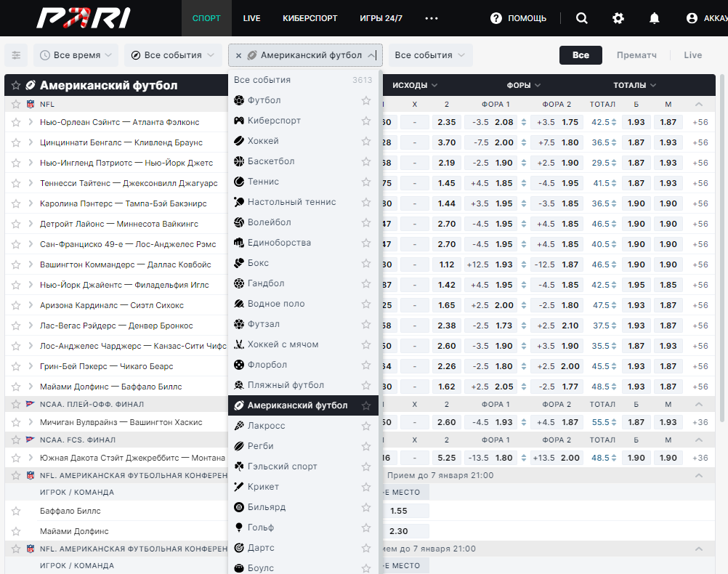
Task: Click the account profile icon
Action: [692, 18]
